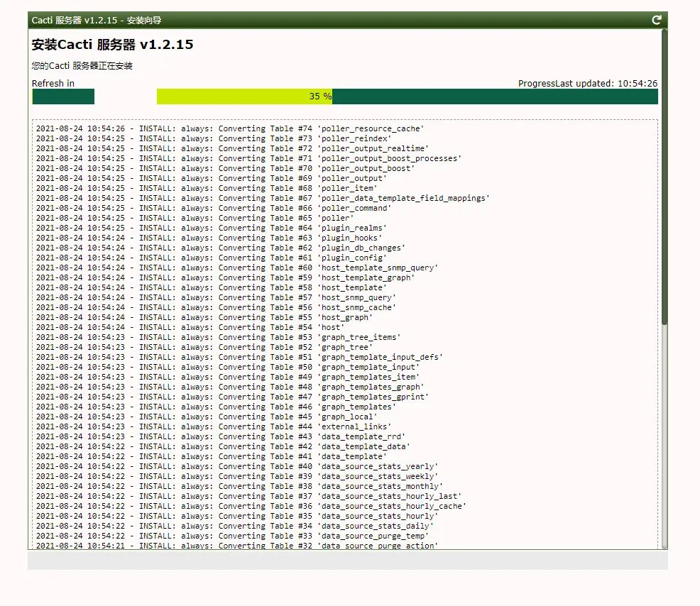The image size is (700, 606).
Task: Click log line Table #36 'data_source_stats_hourly_cache'
Action: point(251,506)
